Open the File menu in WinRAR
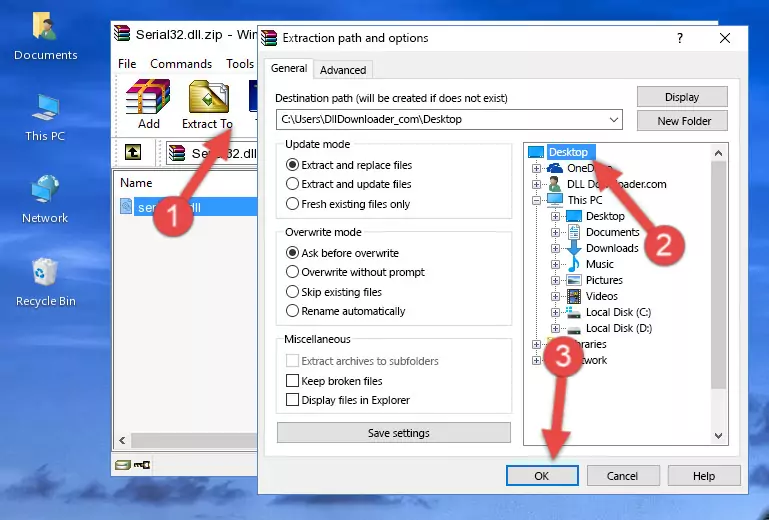The image size is (769, 520). (127, 64)
